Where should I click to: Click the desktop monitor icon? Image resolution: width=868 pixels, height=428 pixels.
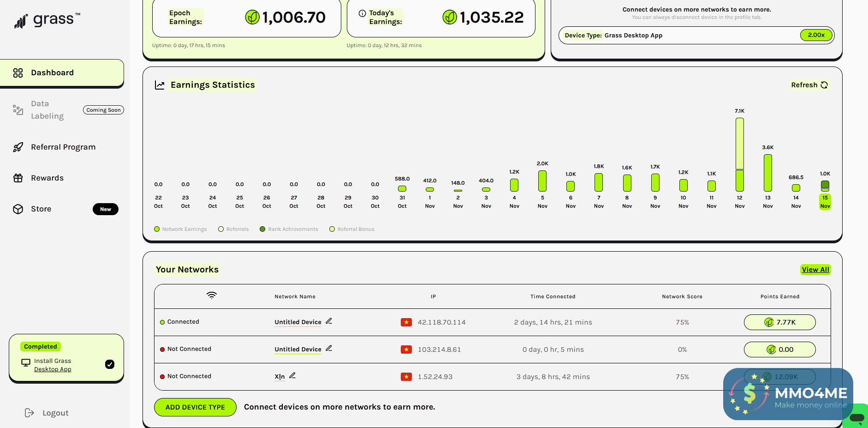tap(26, 363)
